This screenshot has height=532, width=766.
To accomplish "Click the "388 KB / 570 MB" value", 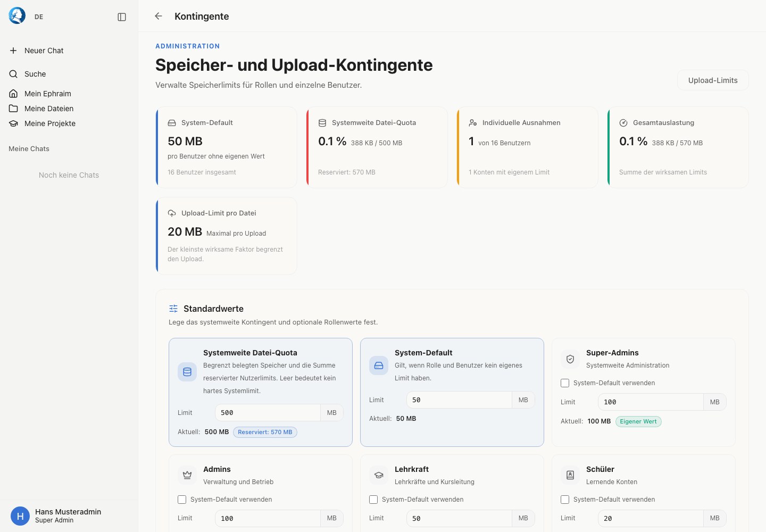I will (x=677, y=143).
